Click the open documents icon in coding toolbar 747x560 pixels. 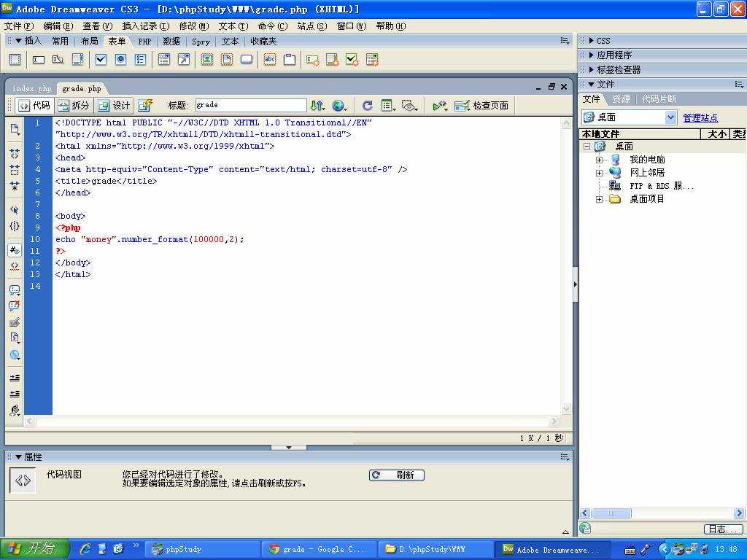pyautogui.click(x=15, y=128)
